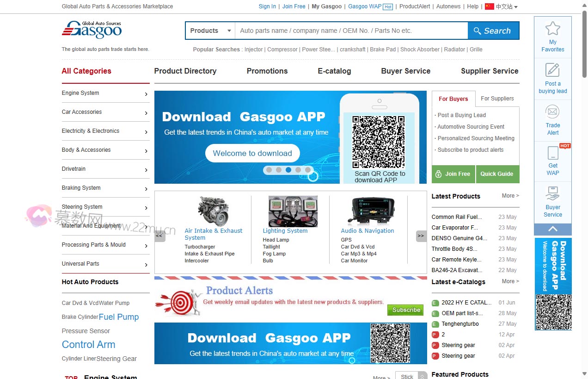Open the Product Directory menu

pos(185,71)
